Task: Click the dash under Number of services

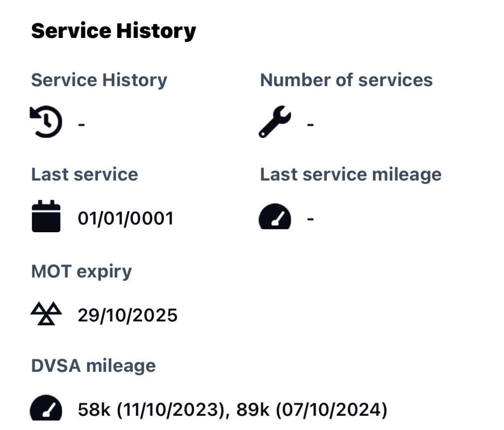Action: tap(310, 124)
